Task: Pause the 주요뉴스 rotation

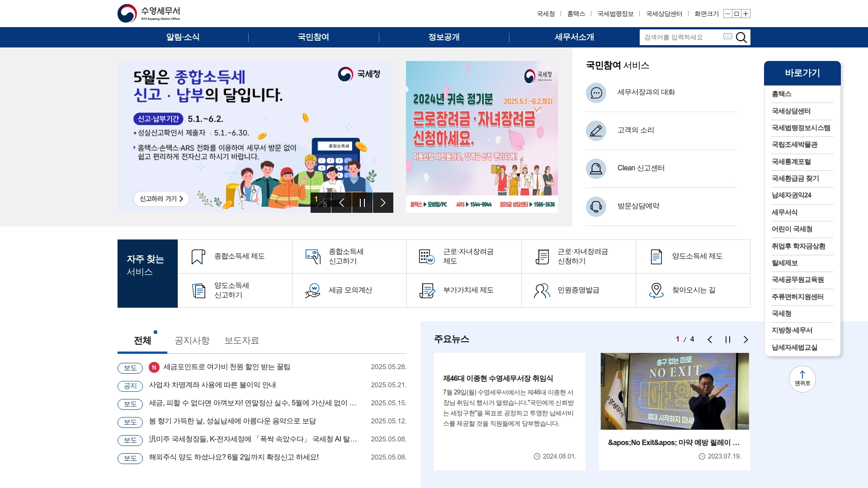Action: click(728, 340)
